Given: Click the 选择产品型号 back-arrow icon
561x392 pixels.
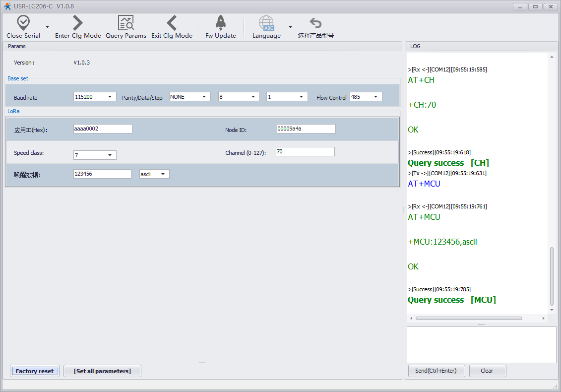Looking at the screenshot, I should point(315,23).
